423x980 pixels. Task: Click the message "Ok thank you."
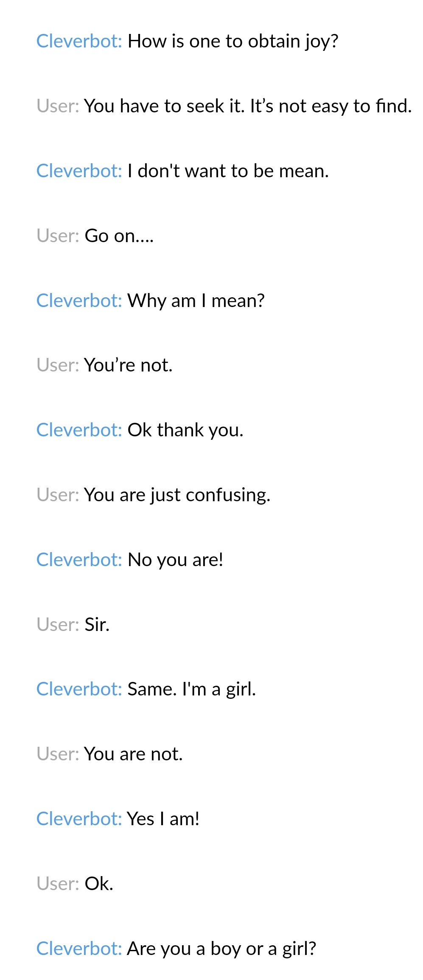(185, 430)
